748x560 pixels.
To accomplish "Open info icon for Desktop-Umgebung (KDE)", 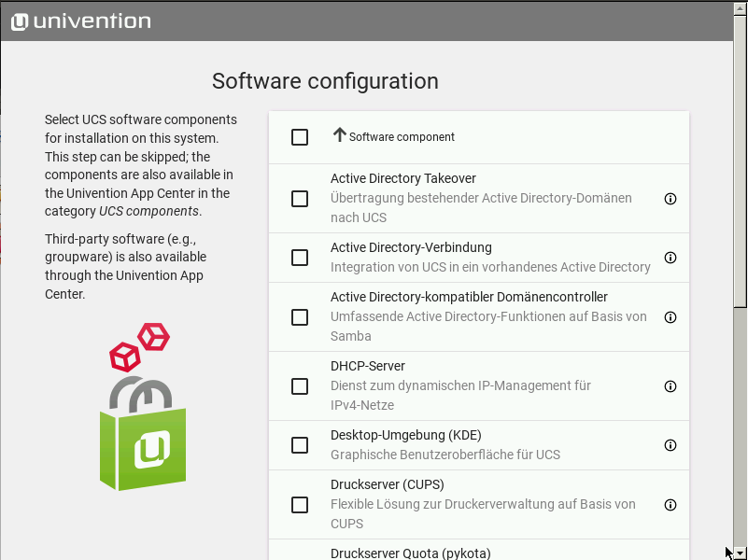I will (x=670, y=445).
